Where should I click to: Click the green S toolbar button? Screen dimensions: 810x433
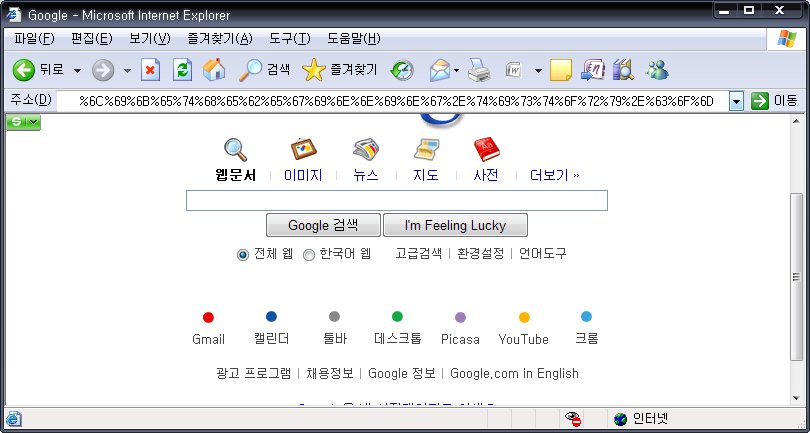tap(17, 122)
